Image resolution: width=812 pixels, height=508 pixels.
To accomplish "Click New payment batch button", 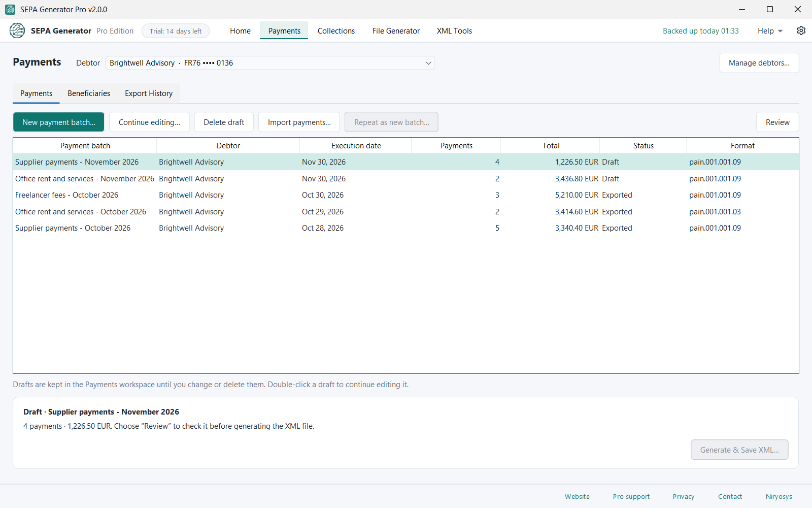I will (x=58, y=122).
